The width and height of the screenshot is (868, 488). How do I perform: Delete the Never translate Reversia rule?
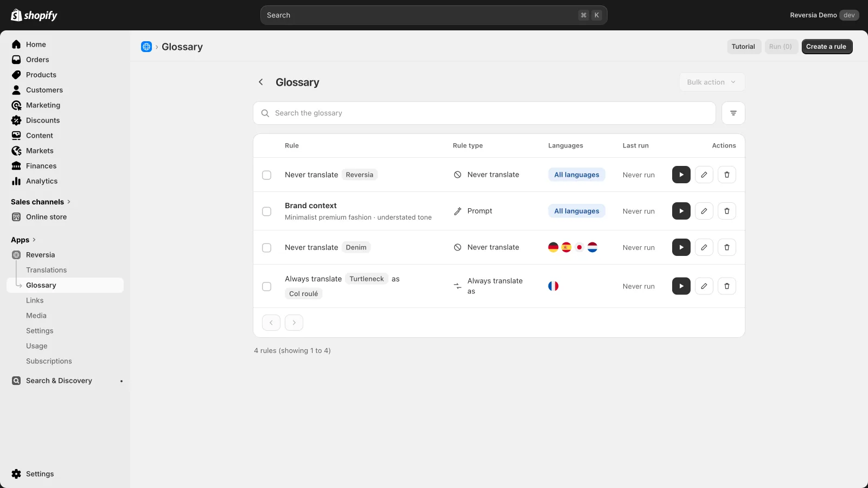pyautogui.click(x=727, y=175)
